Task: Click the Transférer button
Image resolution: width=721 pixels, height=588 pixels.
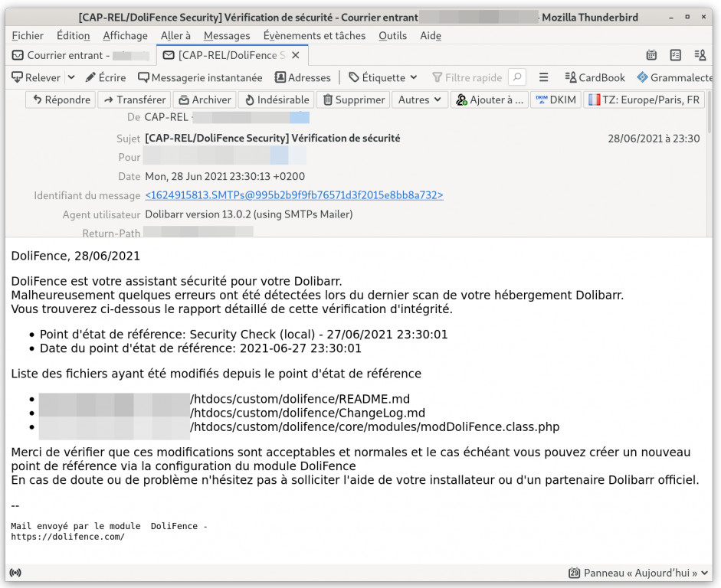Action: [x=134, y=100]
